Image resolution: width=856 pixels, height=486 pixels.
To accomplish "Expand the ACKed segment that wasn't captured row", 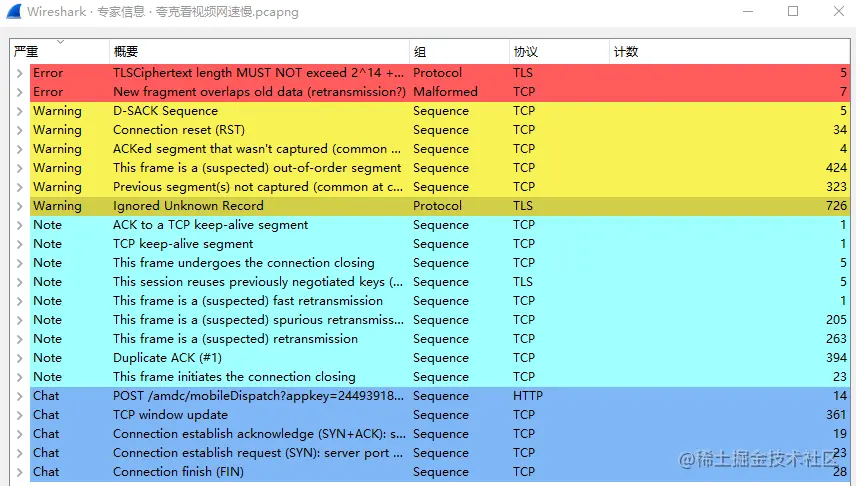I will click(x=20, y=149).
